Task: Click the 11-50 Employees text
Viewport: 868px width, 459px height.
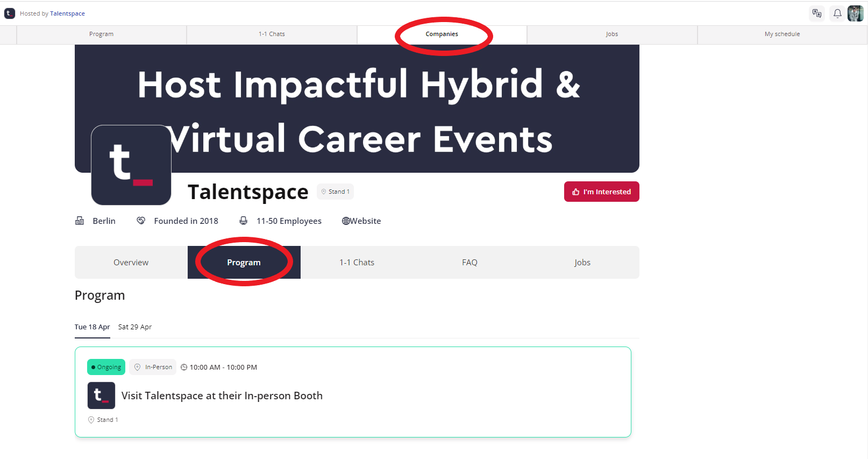Action: (x=289, y=221)
